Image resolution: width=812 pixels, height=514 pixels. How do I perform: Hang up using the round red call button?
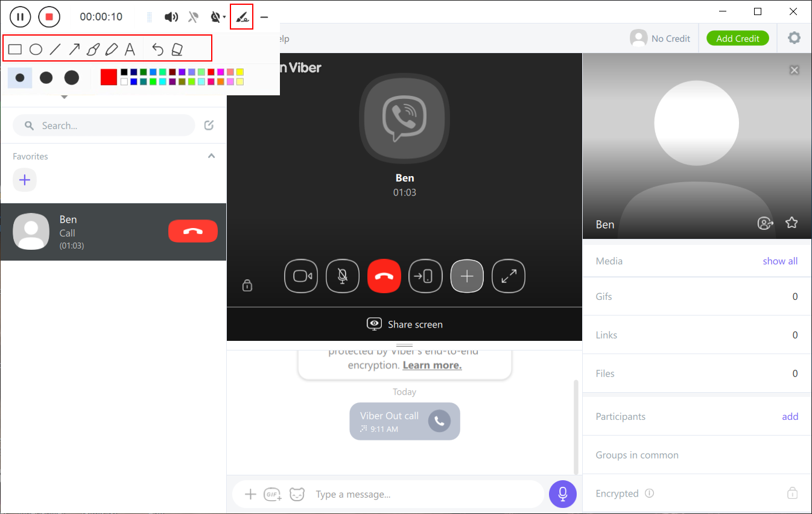pyautogui.click(x=384, y=276)
